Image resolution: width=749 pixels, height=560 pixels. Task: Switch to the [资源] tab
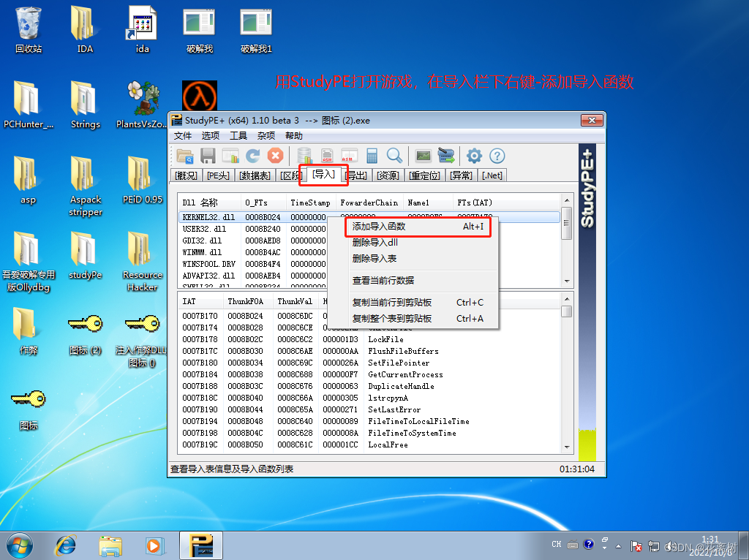[x=388, y=175]
